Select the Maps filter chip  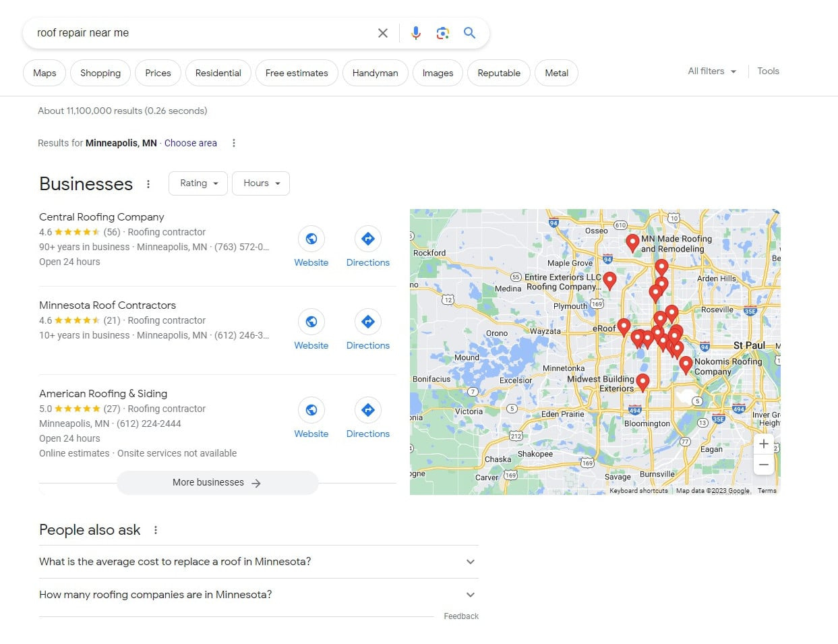click(x=44, y=73)
